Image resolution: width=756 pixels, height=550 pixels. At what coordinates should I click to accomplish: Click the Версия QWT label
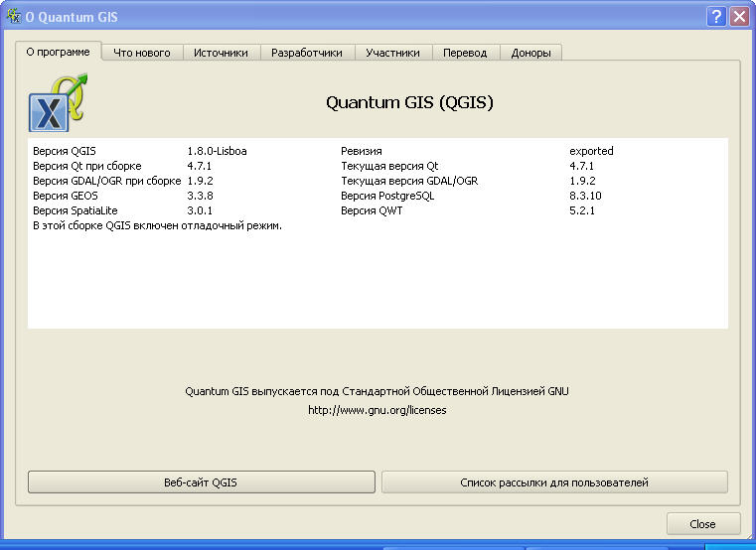click(372, 210)
